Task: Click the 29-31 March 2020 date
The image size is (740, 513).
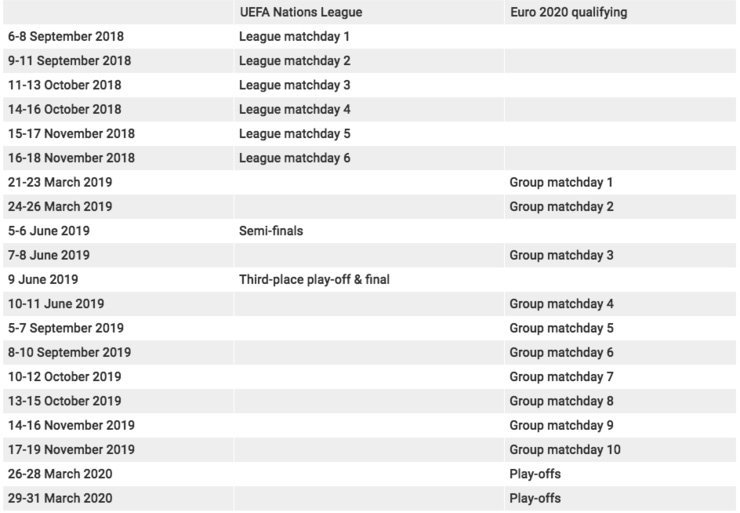Action: click(x=60, y=498)
